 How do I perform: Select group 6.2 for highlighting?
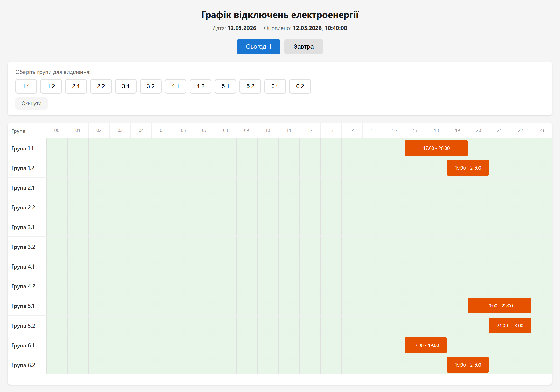click(x=300, y=86)
